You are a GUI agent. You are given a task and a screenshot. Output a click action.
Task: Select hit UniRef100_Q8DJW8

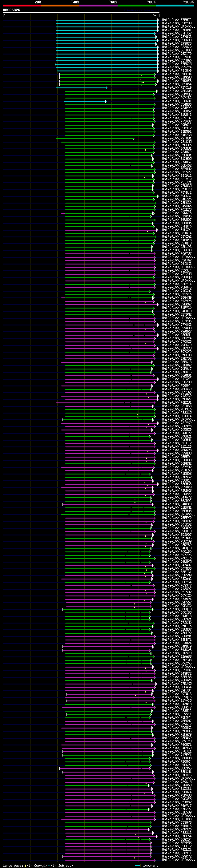pos(177,91)
